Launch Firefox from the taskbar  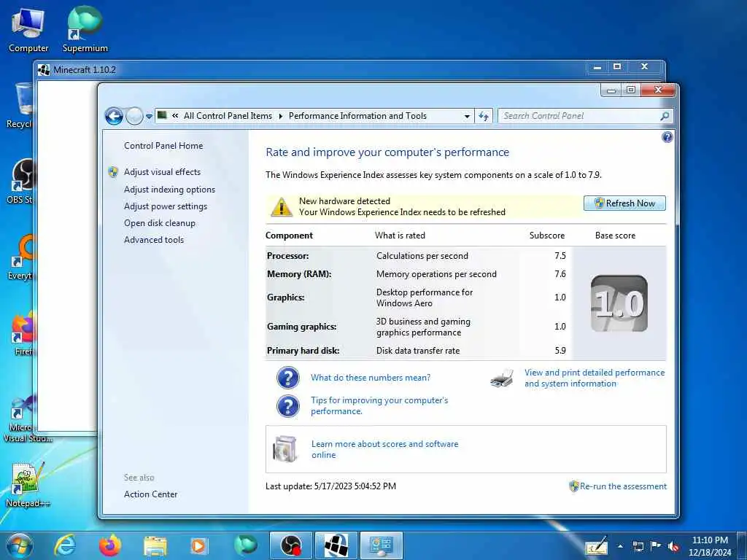click(110, 545)
